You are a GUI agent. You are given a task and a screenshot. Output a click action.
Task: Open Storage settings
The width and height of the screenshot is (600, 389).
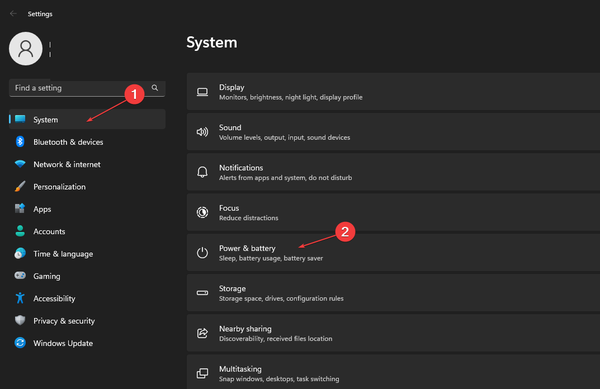[x=393, y=293]
